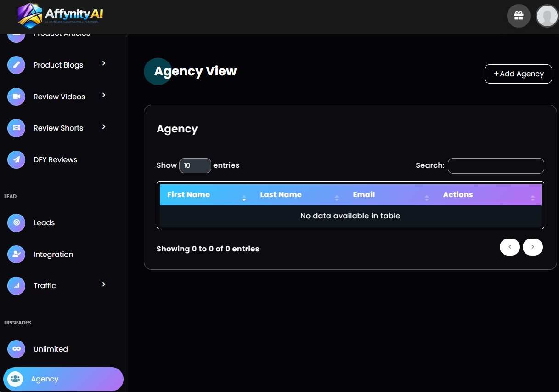559x392 pixels.
Task: Click the DFY Reviews paper plane icon
Action: 17,159
